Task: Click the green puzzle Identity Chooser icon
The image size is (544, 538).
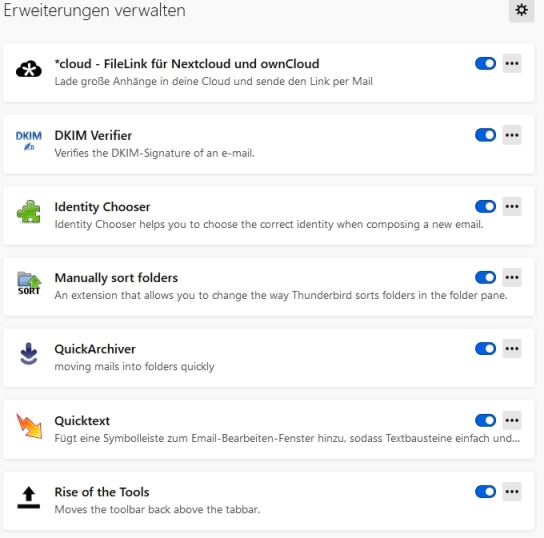Action: click(x=29, y=211)
